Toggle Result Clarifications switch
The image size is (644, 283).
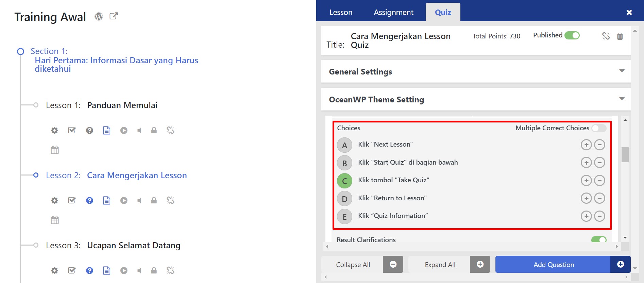click(x=599, y=239)
